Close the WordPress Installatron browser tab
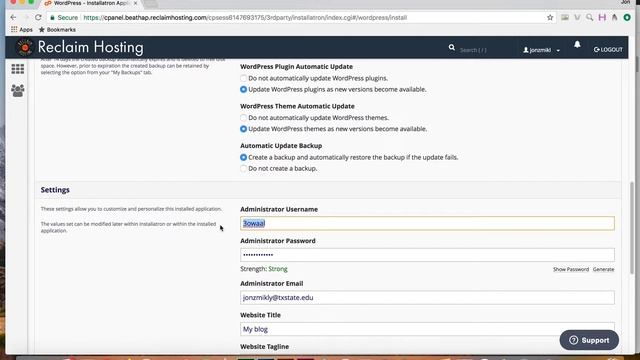This screenshot has height=360, width=640. (136, 3)
